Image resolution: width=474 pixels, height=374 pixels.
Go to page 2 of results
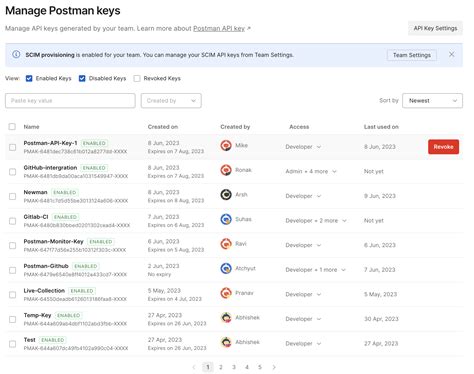point(221,367)
